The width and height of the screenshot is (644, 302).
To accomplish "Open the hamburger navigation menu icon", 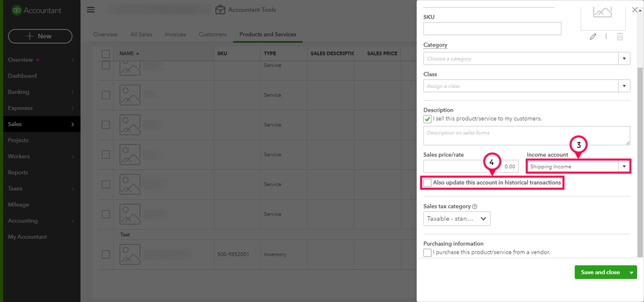I will (x=90, y=10).
